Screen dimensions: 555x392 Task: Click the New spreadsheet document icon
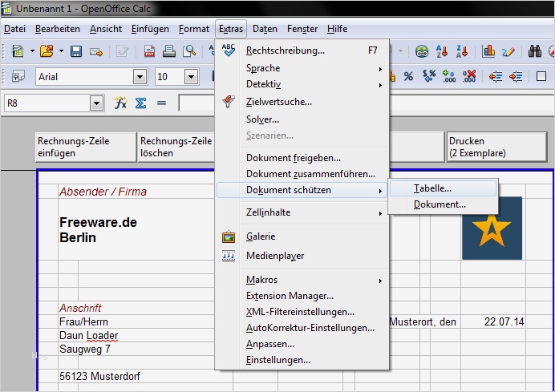pyautogui.click(x=18, y=51)
